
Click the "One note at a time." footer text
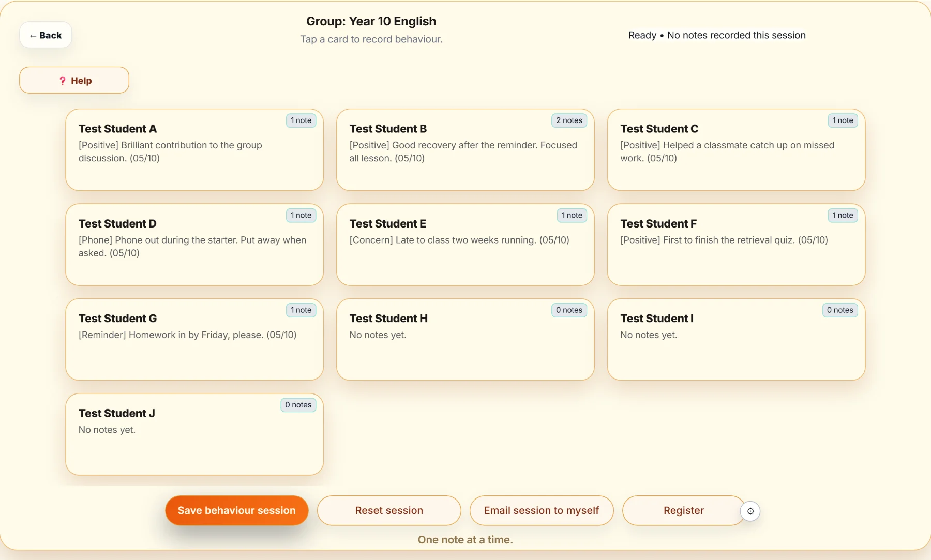pos(465,540)
